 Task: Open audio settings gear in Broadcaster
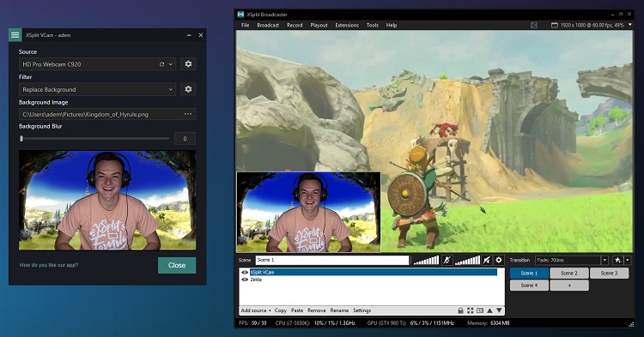point(499,260)
